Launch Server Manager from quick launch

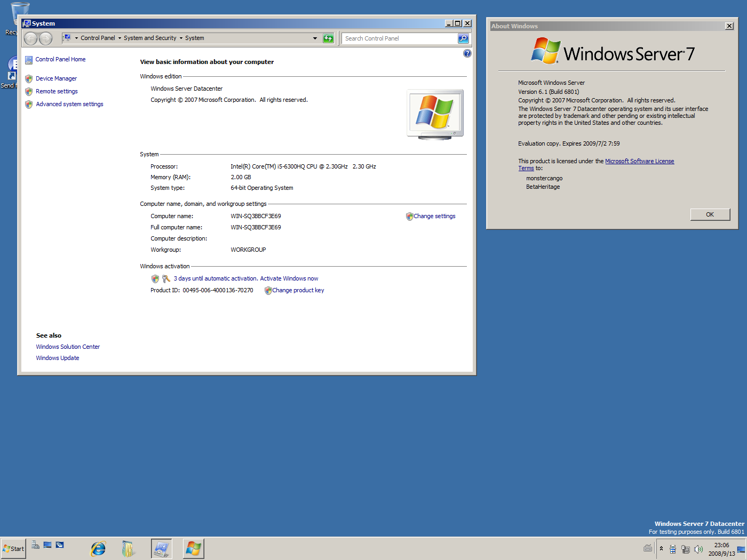[x=35, y=545]
